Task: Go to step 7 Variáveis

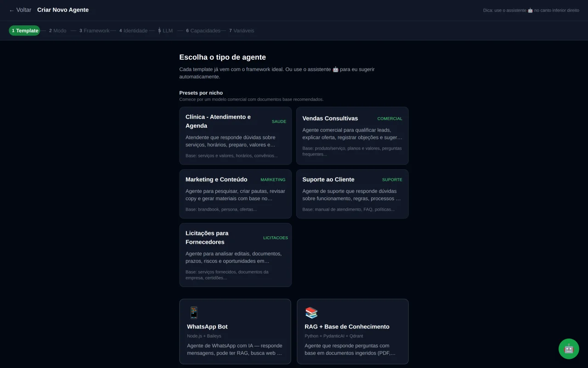Action: (x=242, y=31)
